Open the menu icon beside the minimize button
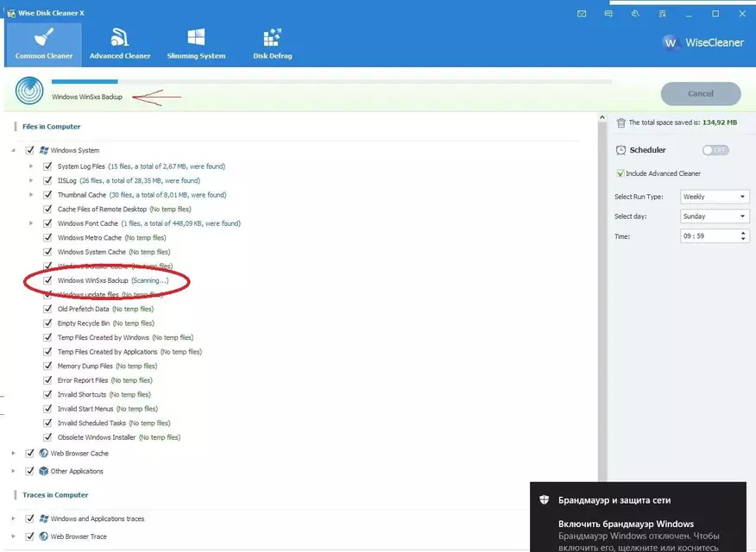This screenshot has height=552, width=756. pos(663,14)
